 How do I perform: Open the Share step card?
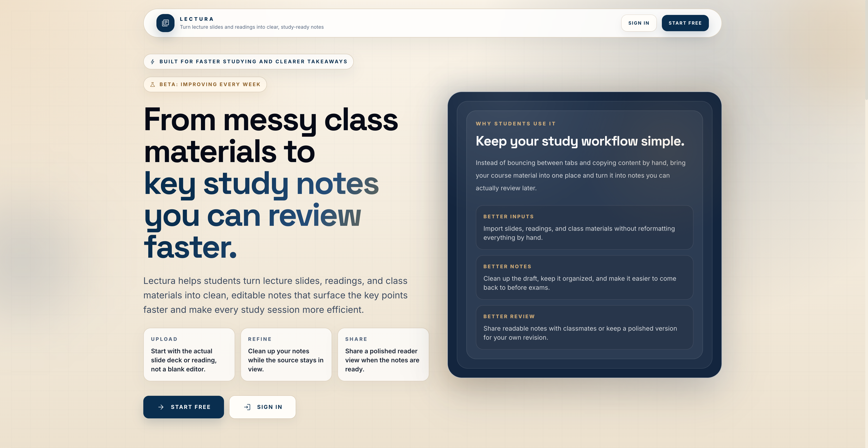383,354
